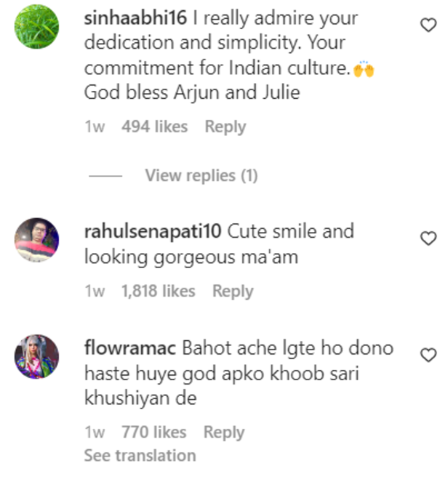Click 1w timestamp on sinhaabhi16's comment

[x=95, y=126]
